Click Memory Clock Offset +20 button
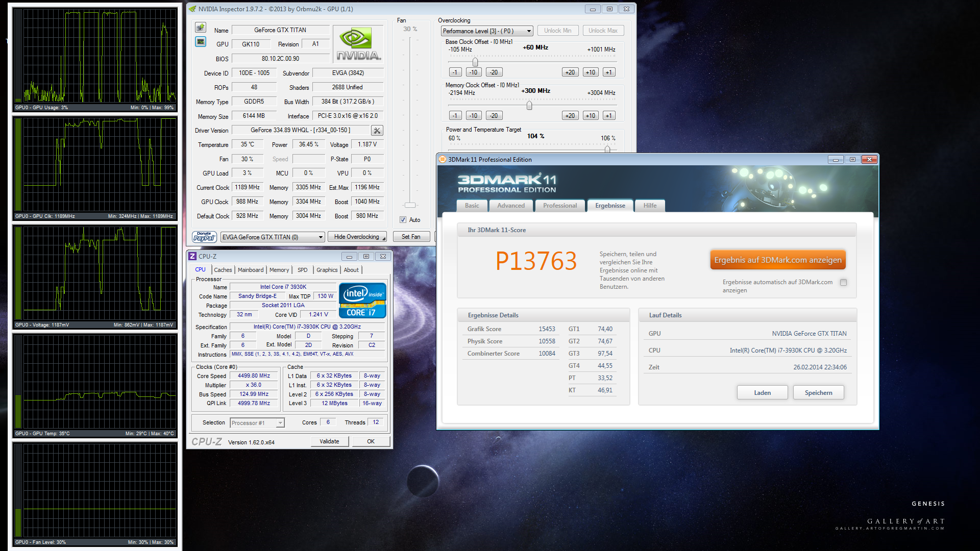The image size is (980, 551). point(570,116)
